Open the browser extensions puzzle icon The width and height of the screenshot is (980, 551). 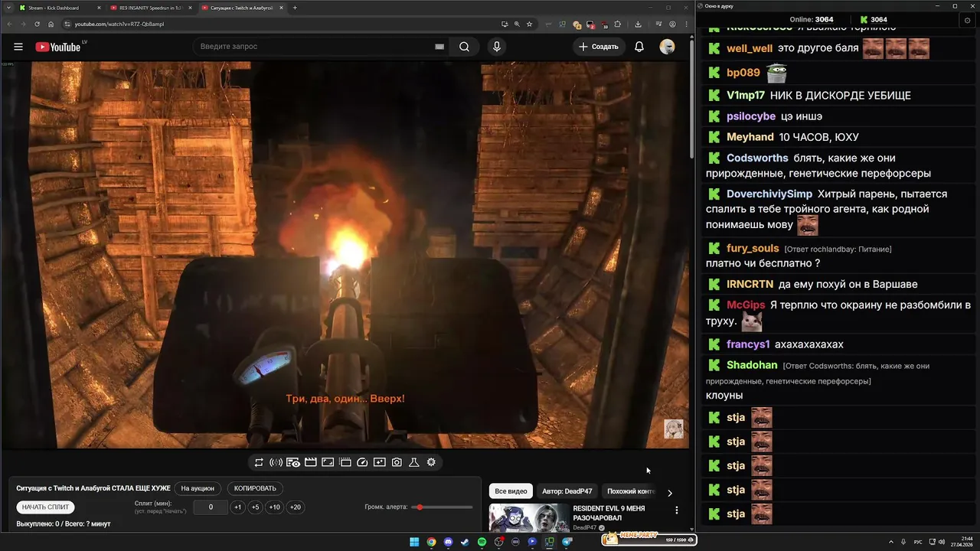(618, 24)
